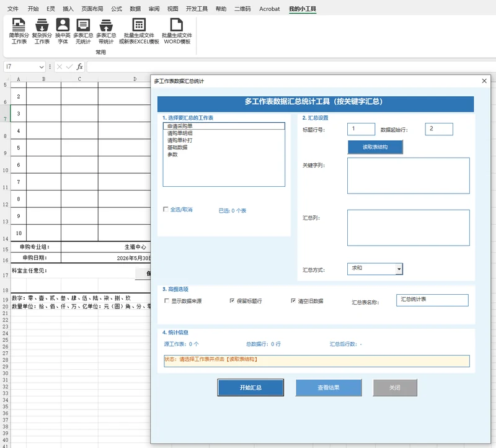Uncheck the 保留标题行 checkbox
Image resolution: width=496 pixels, height=448 pixels.
[232, 301]
